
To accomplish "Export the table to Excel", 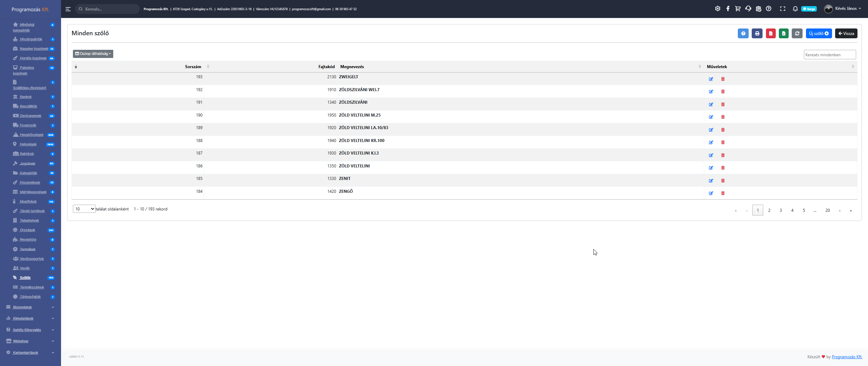I will pyautogui.click(x=784, y=34).
